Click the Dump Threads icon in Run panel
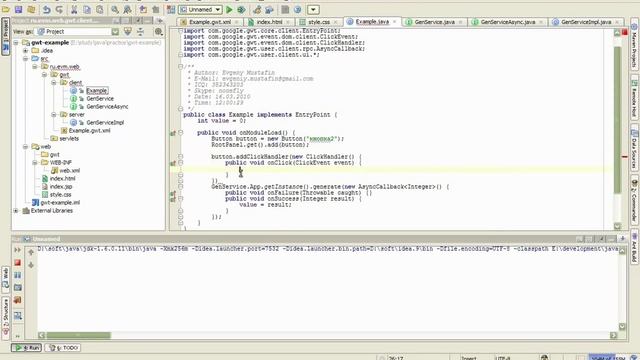This screenshot has height=360, width=640. (x=18, y=288)
